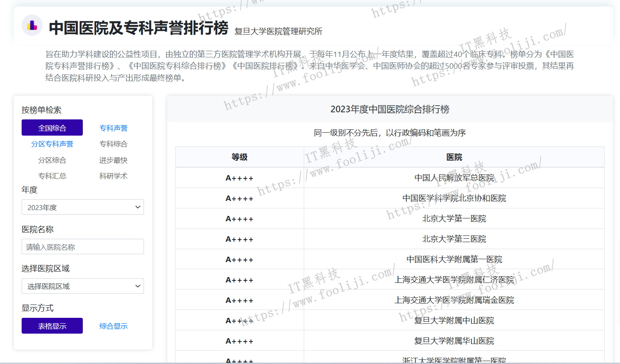Click the 选择医院区域 dropdown arrow

tap(137, 286)
